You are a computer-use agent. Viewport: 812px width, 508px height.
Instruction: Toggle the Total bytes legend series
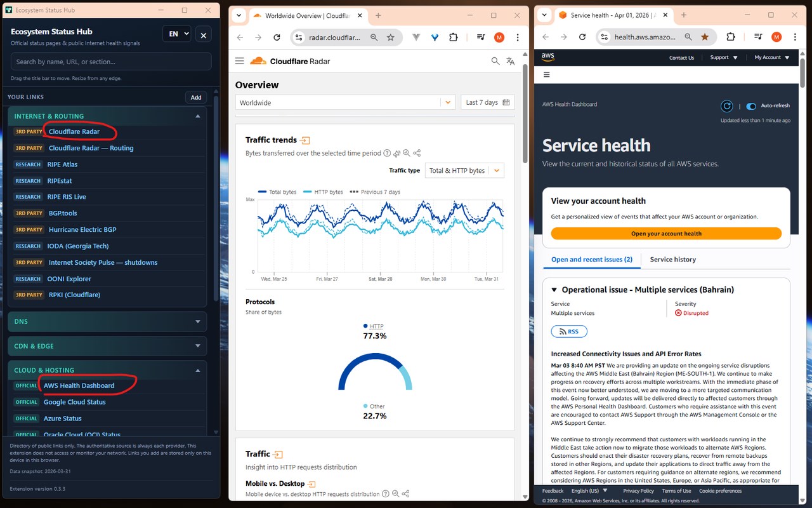[277, 192]
